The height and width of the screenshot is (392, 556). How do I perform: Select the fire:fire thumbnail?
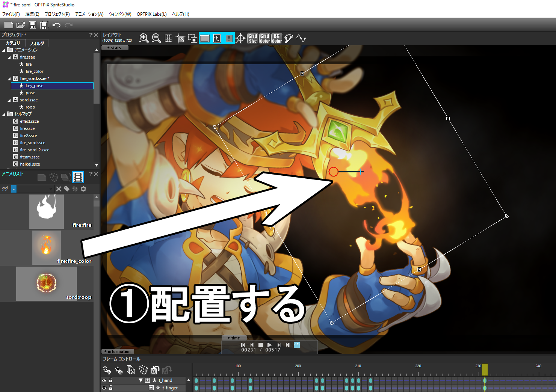click(x=47, y=212)
